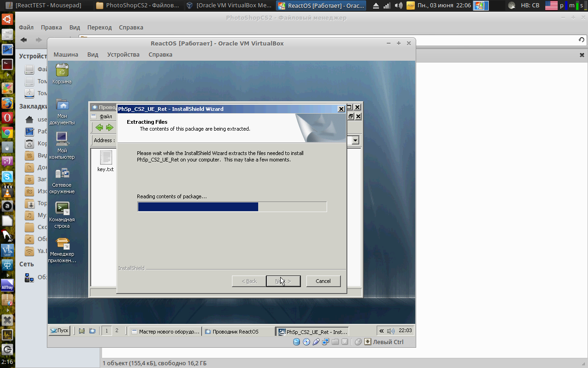This screenshot has width=588, height=368.
Task: Click the progress bar of package reading
Action: [232, 207]
